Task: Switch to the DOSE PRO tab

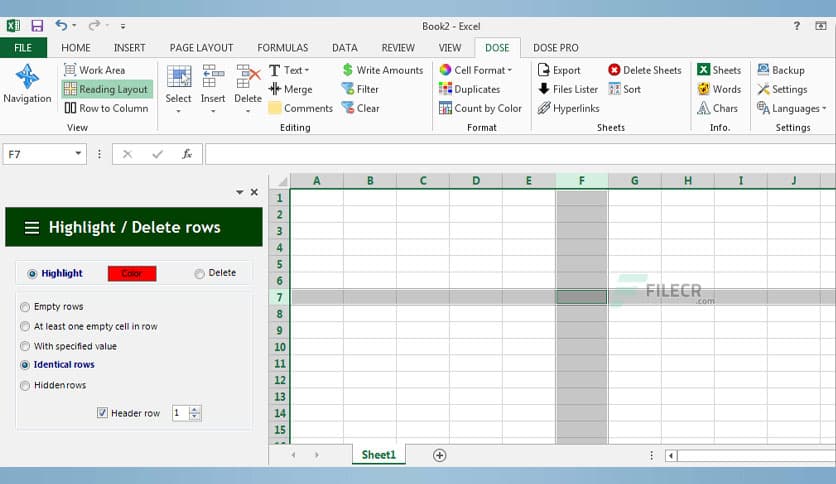Action: [x=556, y=47]
